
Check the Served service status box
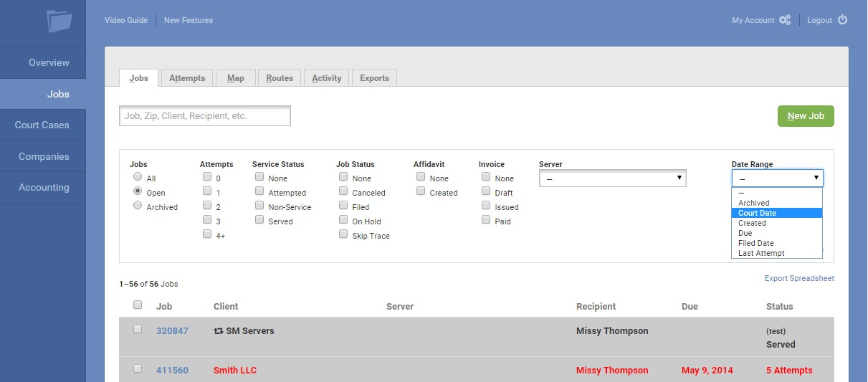point(259,220)
